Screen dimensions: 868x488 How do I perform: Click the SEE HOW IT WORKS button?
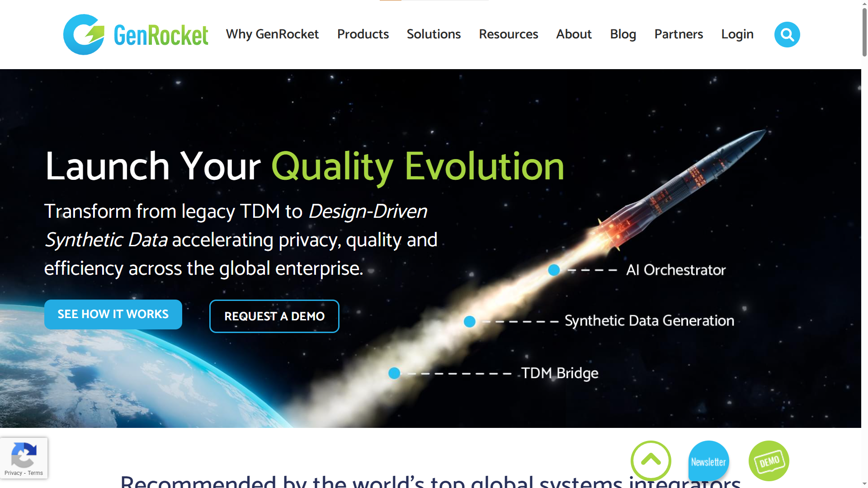(x=113, y=314)
